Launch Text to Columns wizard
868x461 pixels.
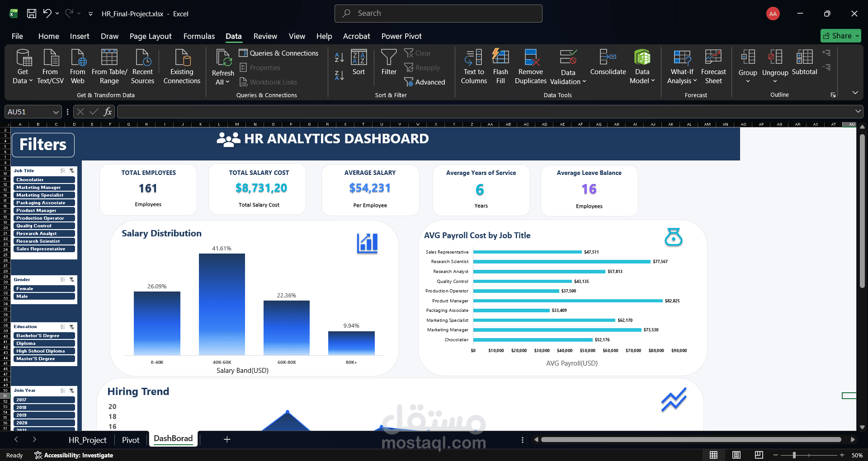pos(474,66)
